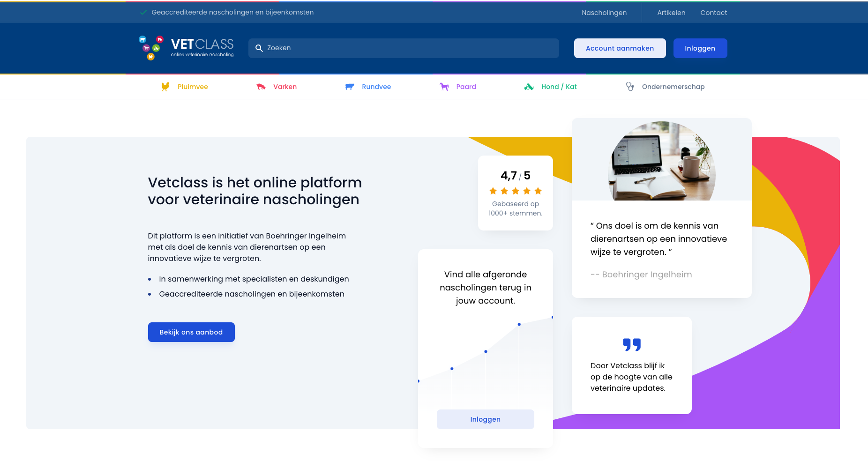This screenshot has width=868, height=461.
Task: Click the search magnifier icon
Action: (x=259, y=48)
